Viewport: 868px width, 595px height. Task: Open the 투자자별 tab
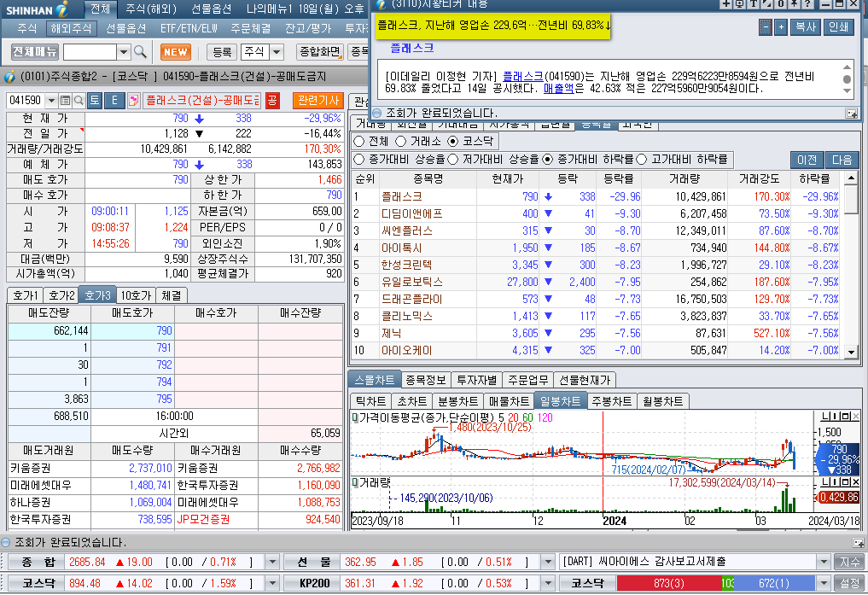476,380
